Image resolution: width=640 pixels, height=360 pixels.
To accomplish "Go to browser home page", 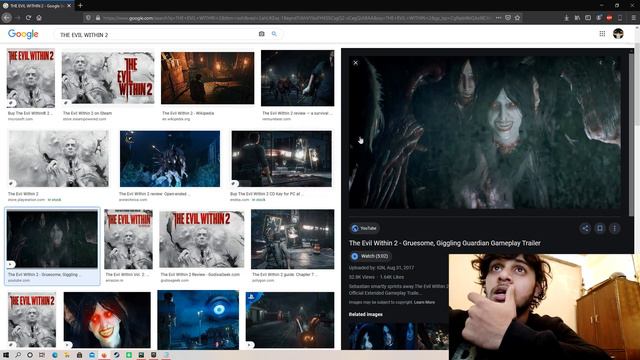I will tap(39, 18).
